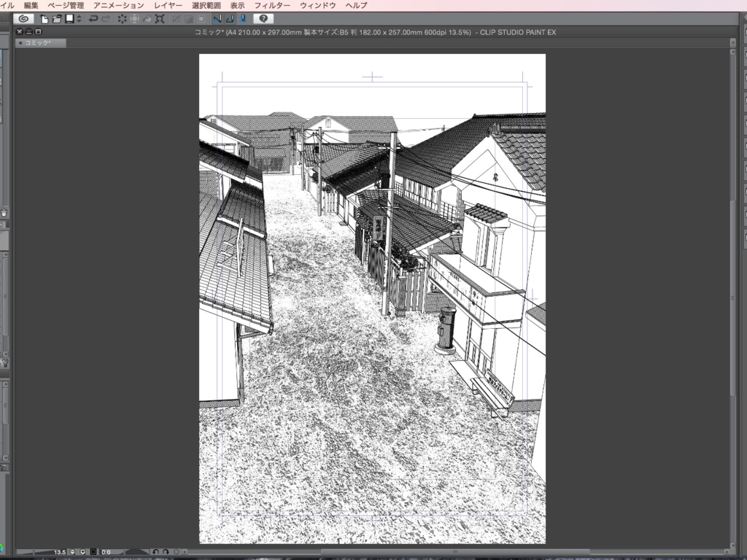Open Help using the question mark icon
Viewport: 747px width, 560px height.
264,19
